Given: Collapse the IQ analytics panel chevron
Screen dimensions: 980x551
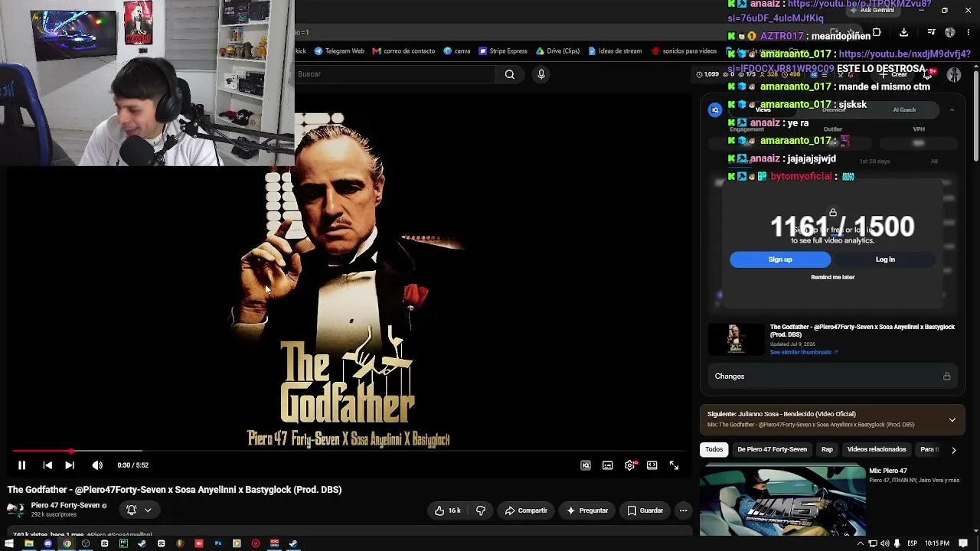Looking at the screenshot, I should [952, 110].
